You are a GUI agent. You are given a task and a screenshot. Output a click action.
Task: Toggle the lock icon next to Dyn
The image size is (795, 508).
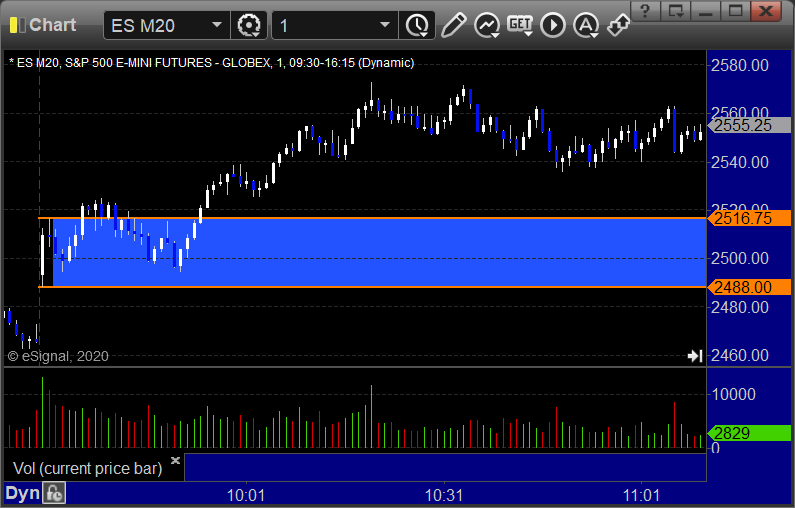54,493
